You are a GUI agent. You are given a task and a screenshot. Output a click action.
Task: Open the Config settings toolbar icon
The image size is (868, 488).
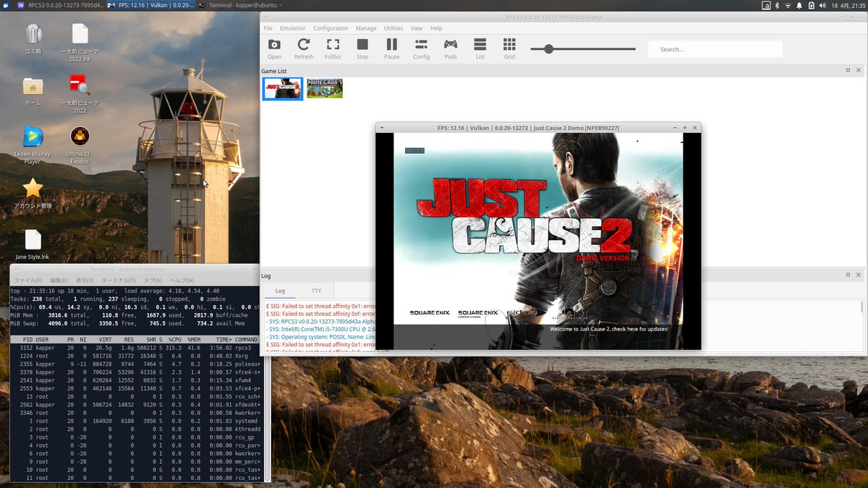421,48
